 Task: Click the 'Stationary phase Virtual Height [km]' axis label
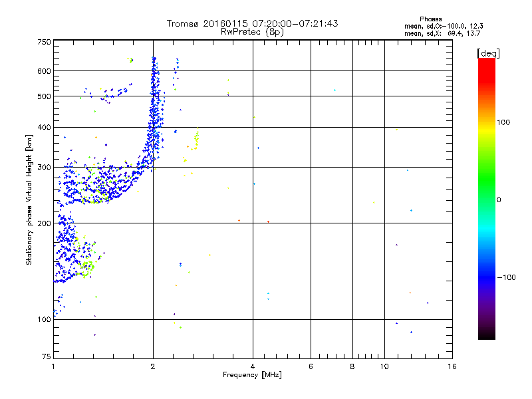point(29,200)
